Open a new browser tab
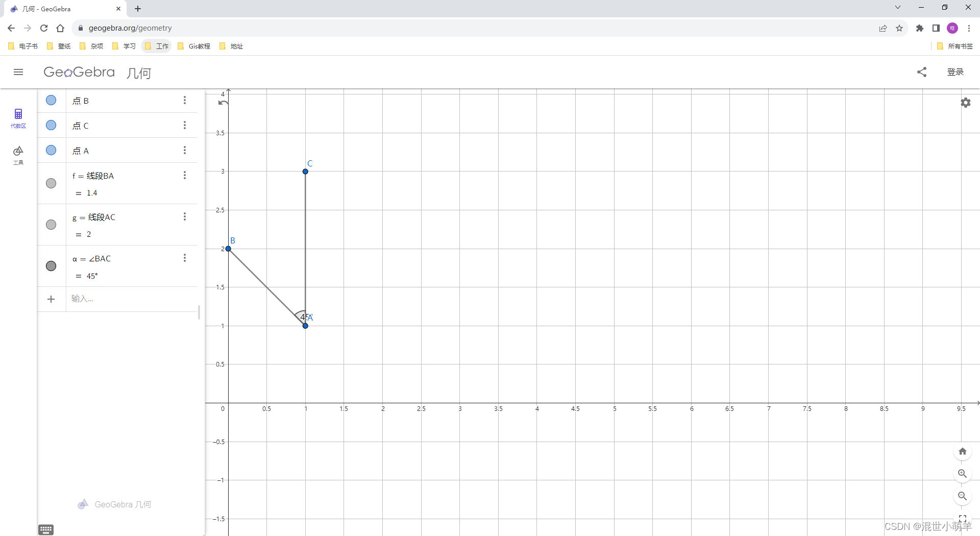Viewport: 980px width, 536px height. [x=138, y=9]
